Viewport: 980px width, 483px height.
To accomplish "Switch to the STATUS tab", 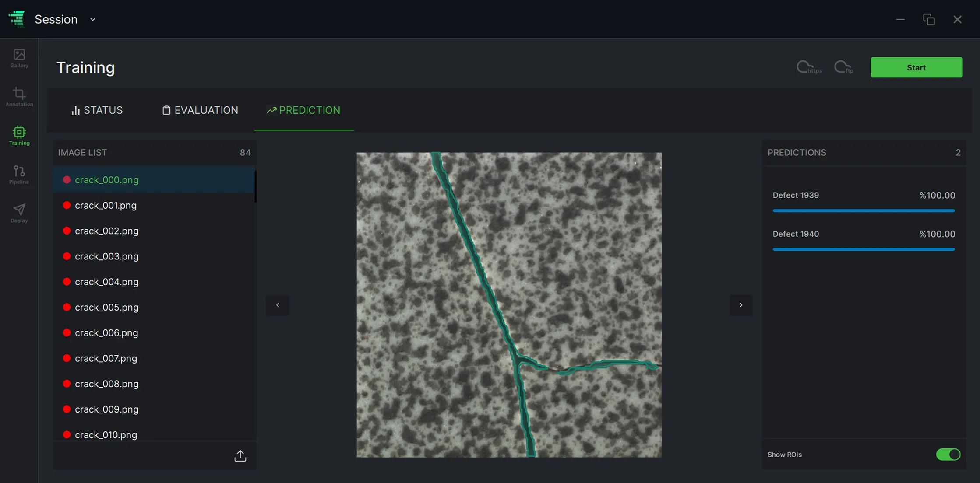I will coord(97,110).
